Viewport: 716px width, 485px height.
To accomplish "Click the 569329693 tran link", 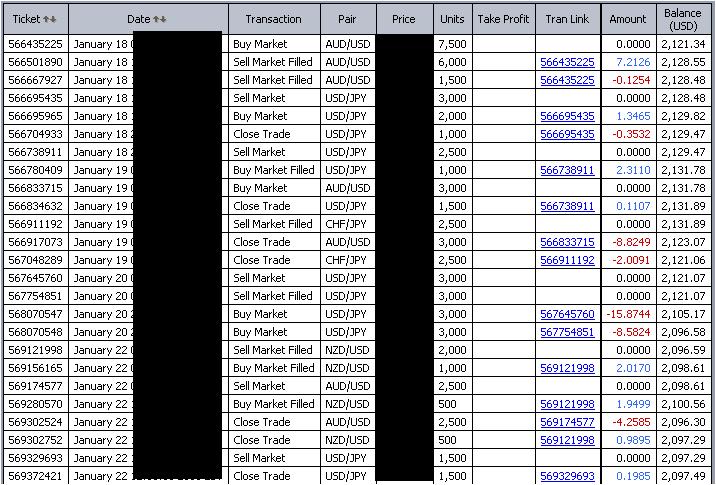I will pyautogui.click(x=567, y=476).
